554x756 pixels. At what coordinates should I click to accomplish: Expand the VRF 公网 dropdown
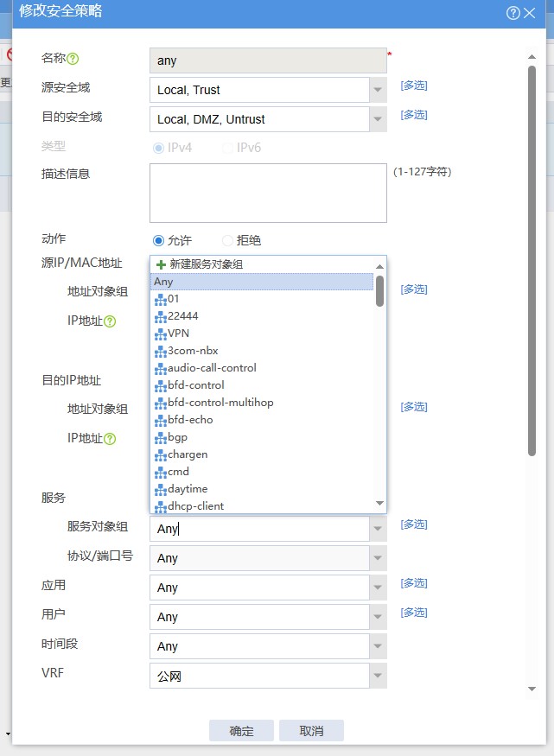pos(378,676)
